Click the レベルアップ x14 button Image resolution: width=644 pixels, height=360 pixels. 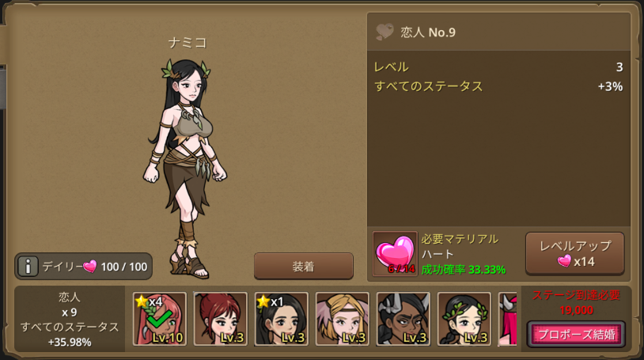pos(575,253)
